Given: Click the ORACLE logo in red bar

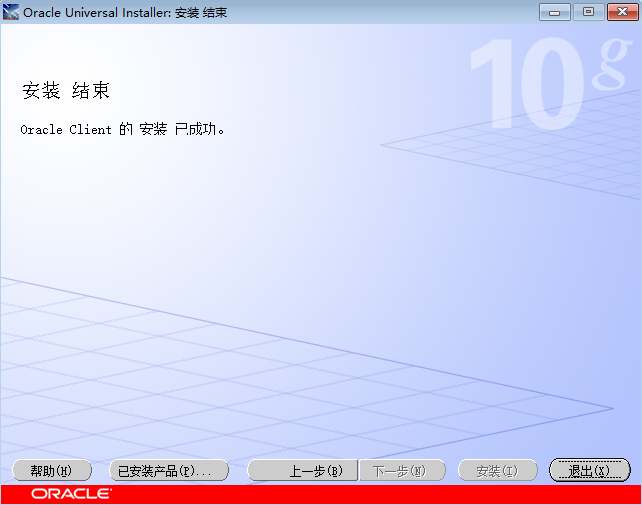Looking at the screenshot, I should [71, 494].
